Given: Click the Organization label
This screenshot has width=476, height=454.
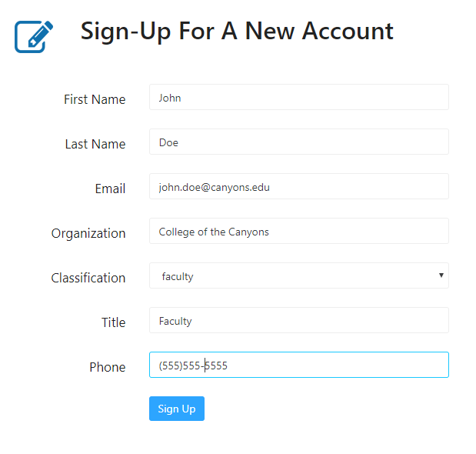Looking at the screenshot, I should click(88, 234).
